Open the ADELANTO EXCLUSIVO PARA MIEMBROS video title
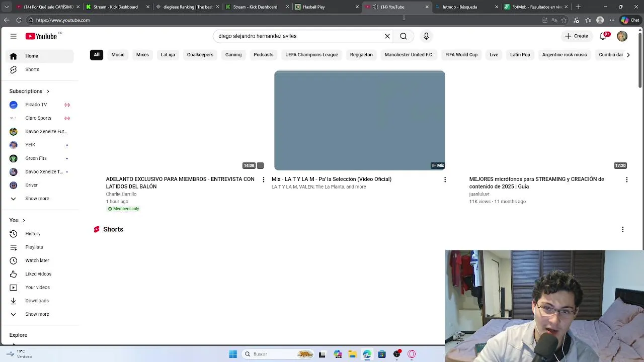 pos(180,183)
